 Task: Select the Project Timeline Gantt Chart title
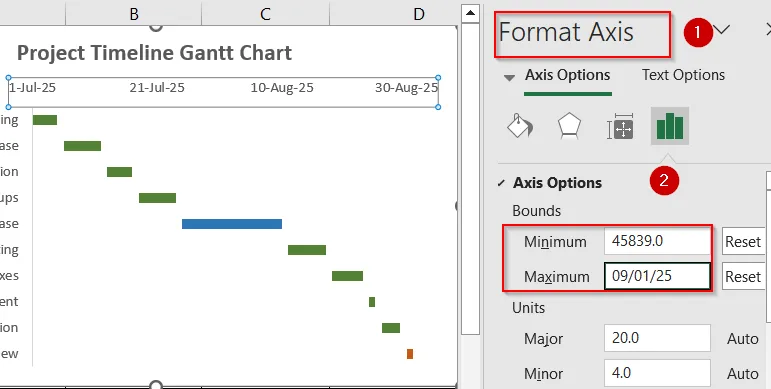click(x=154, y=53)
